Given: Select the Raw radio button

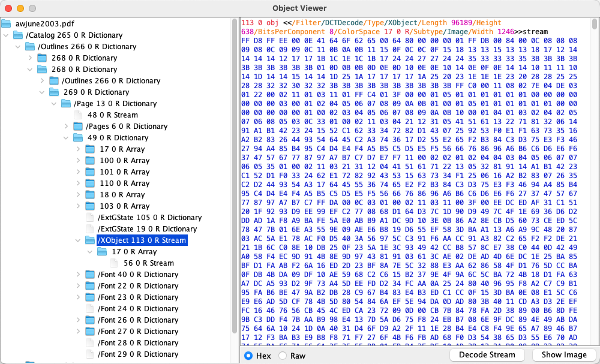Looking at the screenshot, I should (x=283, y=356).
